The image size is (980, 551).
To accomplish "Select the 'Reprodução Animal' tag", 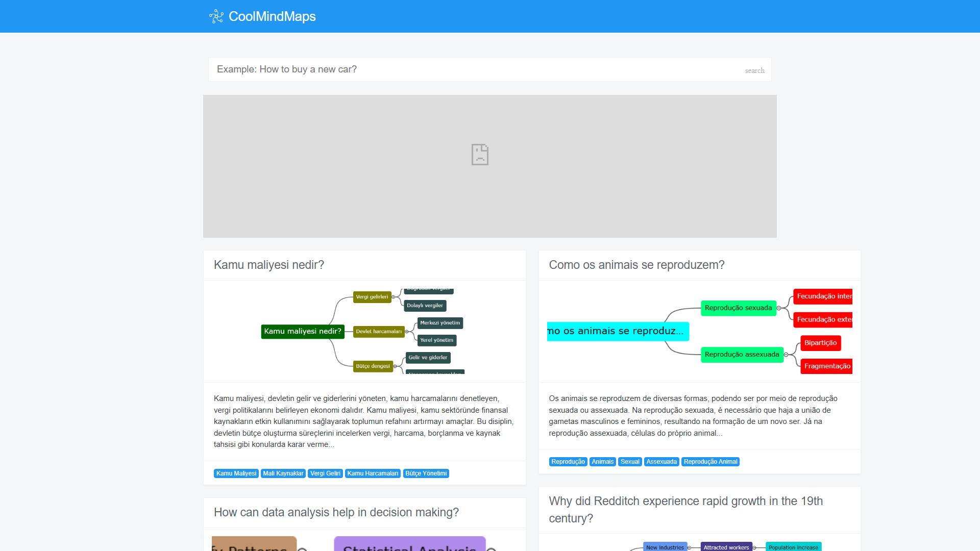I will click(710, 462).
